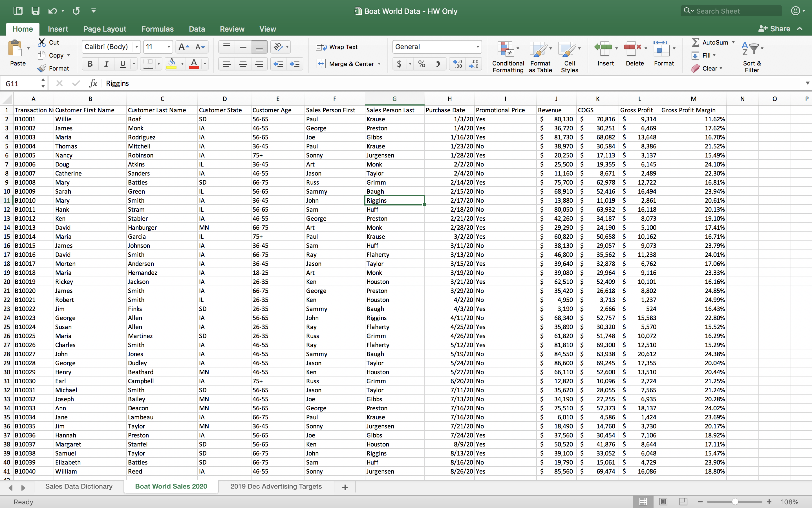Click the Redo icon

[x=76, y=11]
